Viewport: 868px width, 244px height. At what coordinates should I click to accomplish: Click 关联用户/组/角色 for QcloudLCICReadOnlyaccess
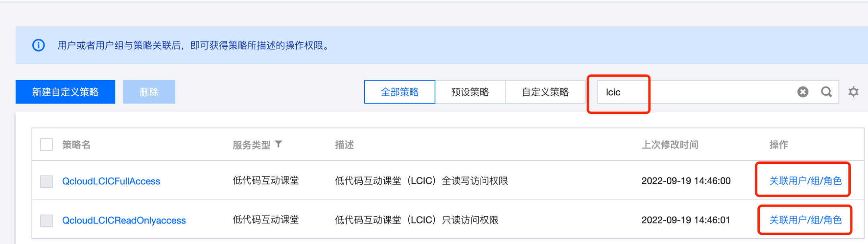[x=805, y=220]
